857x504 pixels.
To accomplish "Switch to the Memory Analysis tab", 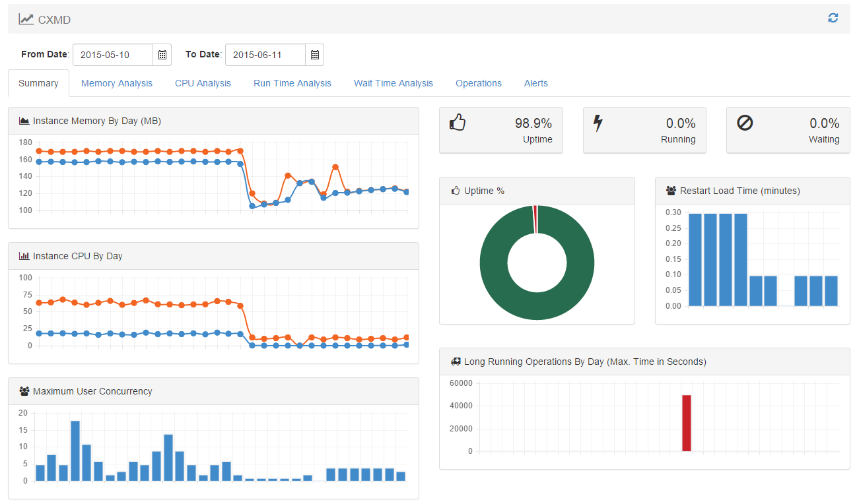I will (117, 83).
